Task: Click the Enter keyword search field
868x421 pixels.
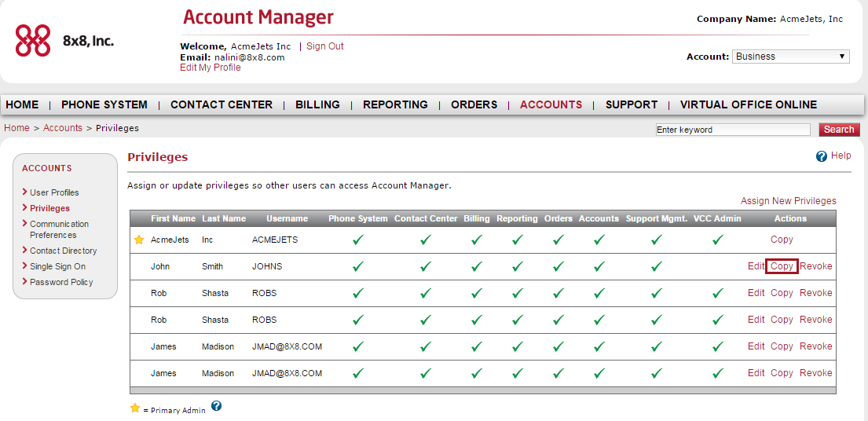Action: point(733,130)
